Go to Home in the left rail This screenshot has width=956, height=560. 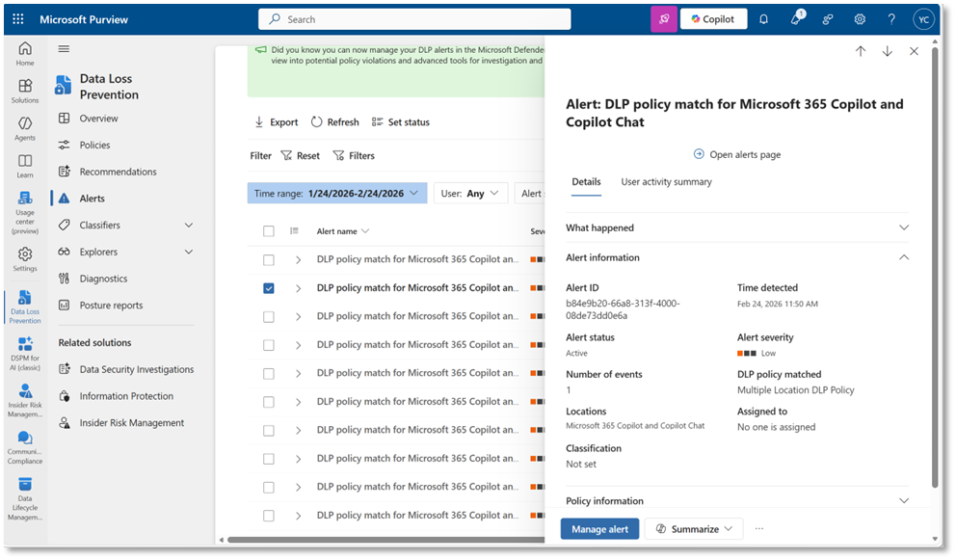click(25, 53)
